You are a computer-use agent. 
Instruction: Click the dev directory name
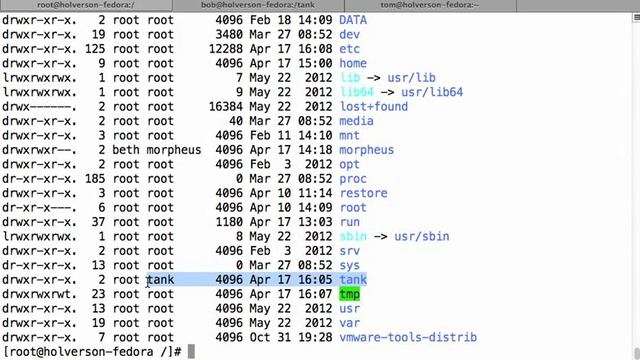349,34
